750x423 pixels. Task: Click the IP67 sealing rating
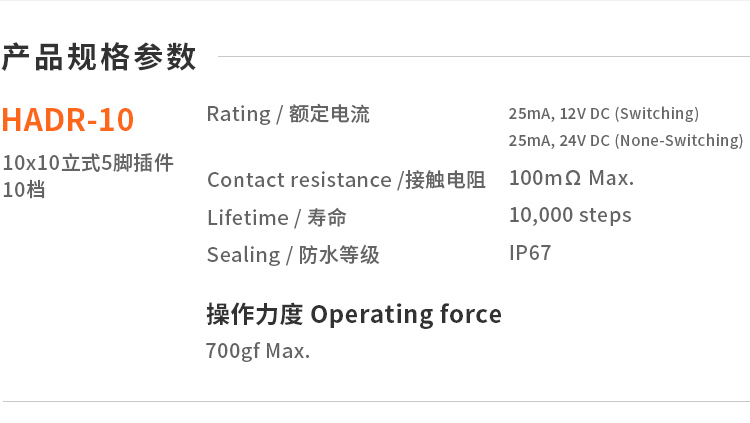pyautogui.click(x=530, y=253)
